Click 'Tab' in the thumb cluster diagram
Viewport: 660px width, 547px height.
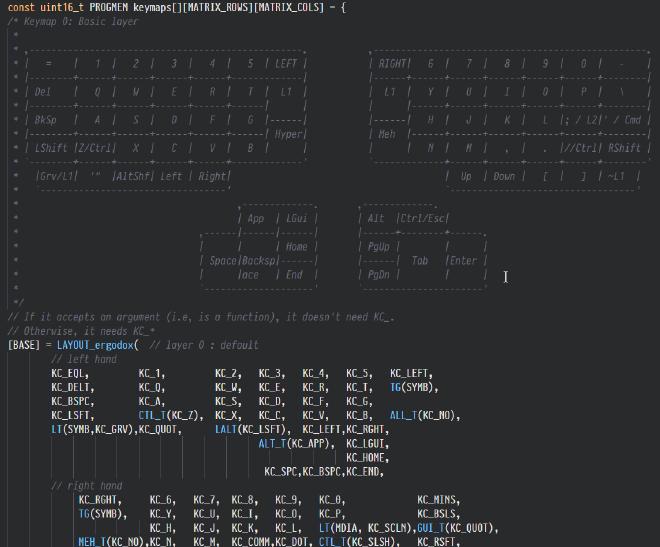[x=419, y=261]
